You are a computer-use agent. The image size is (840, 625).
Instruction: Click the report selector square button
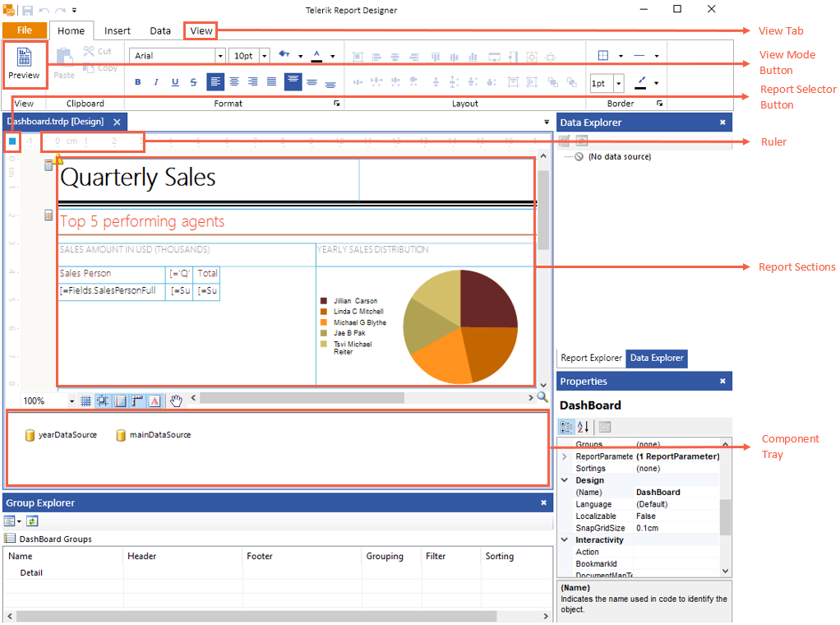pos(12,141)
